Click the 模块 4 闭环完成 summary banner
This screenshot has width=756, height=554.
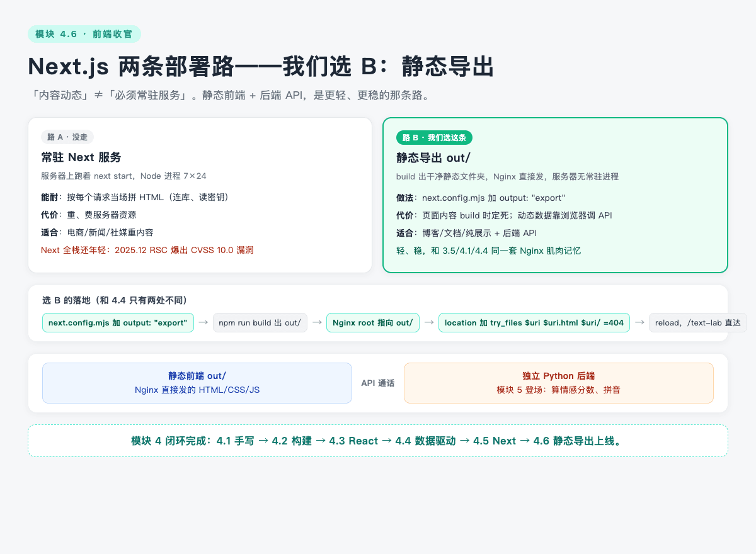coord(378,441)
